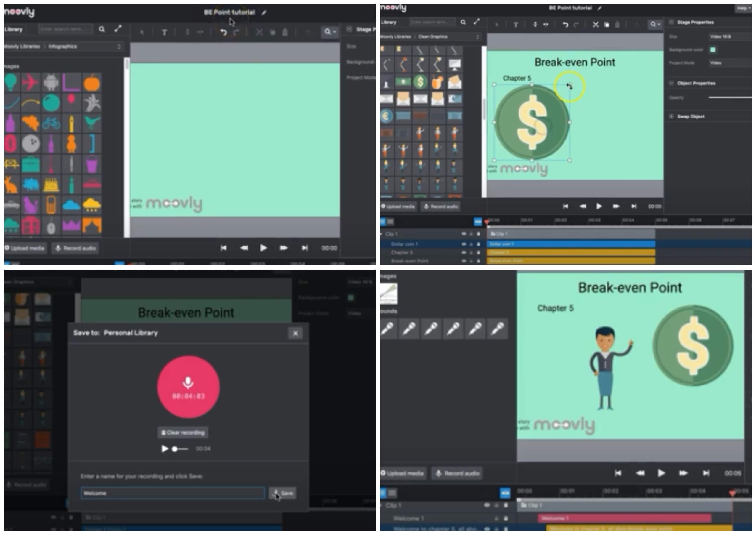Click the library search magnifier beside the Infographics search box

[102, 29]
